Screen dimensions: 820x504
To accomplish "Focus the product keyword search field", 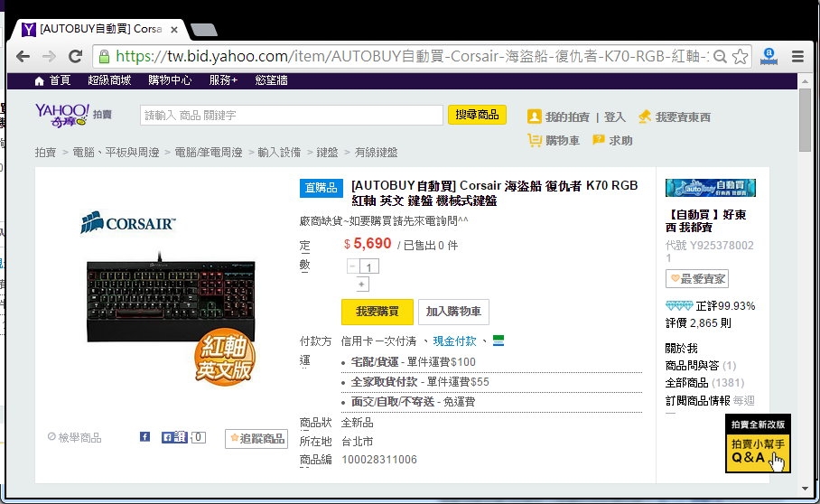I will [292, 115].
